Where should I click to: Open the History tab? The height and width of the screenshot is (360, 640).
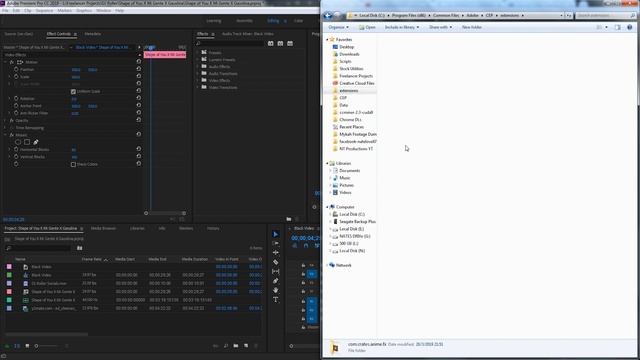[213, 229]
